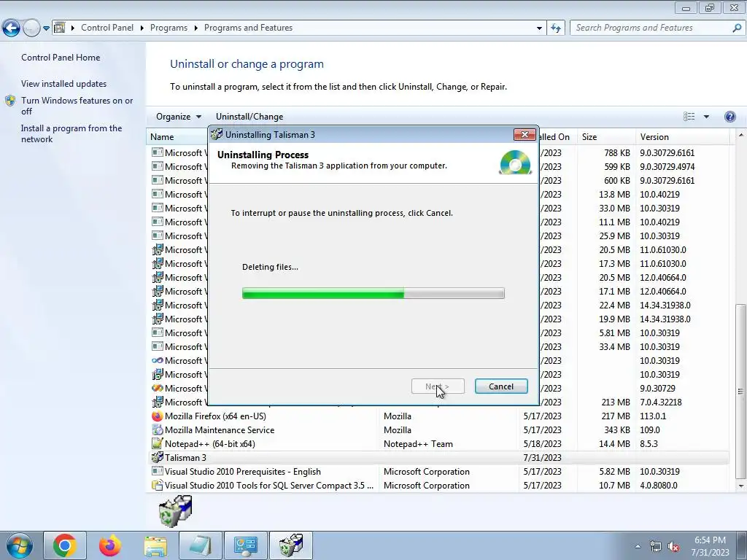
Task: Open the view options dropdown arrow
Action: click(x=706, y=117)
